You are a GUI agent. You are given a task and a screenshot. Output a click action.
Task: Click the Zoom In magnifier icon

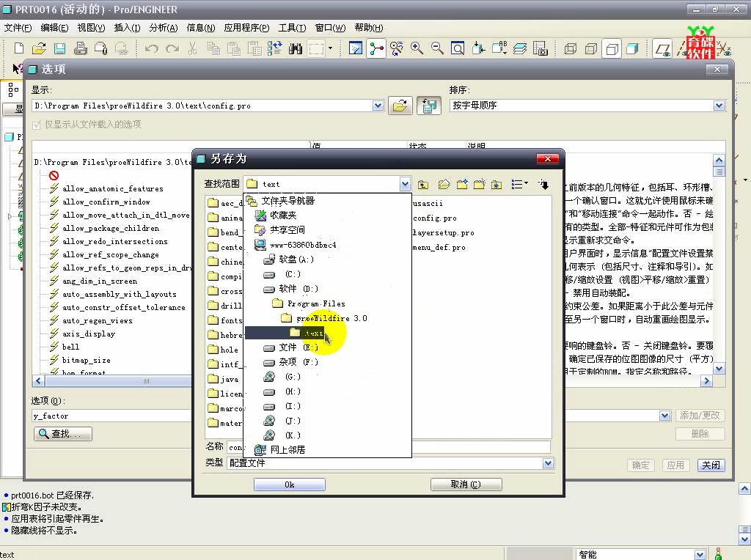(x=417, y=48)
